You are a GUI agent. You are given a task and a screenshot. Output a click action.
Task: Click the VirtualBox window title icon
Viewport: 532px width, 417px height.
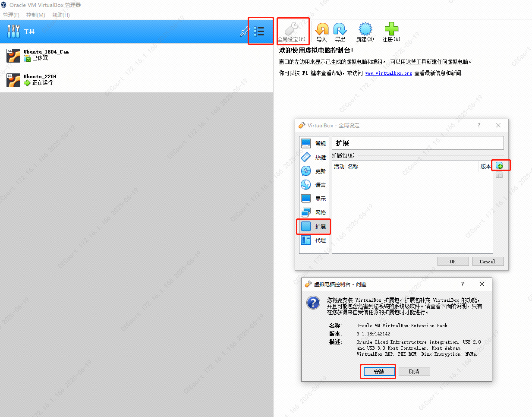pyautogui.click(x=4, y=5)
